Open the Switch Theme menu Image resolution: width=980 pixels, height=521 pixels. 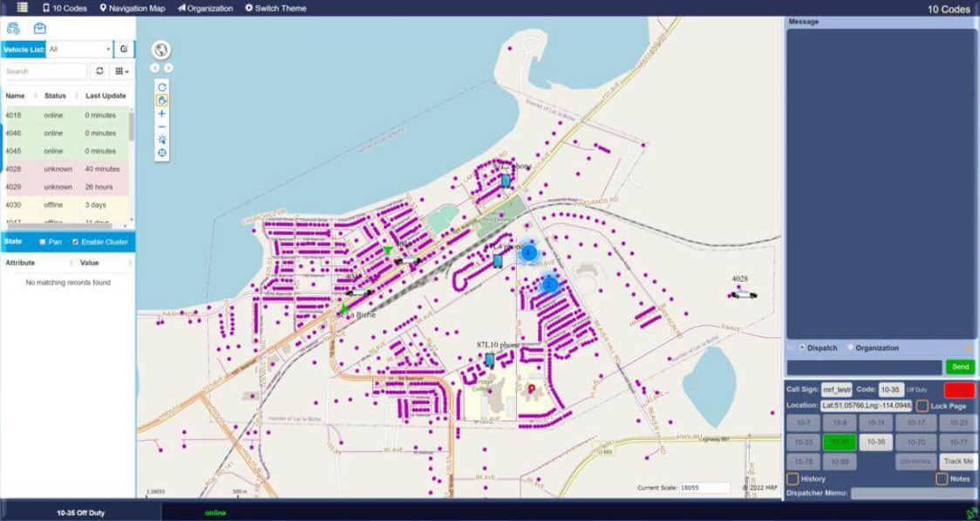pyautogui.click(x=275, y=8)
